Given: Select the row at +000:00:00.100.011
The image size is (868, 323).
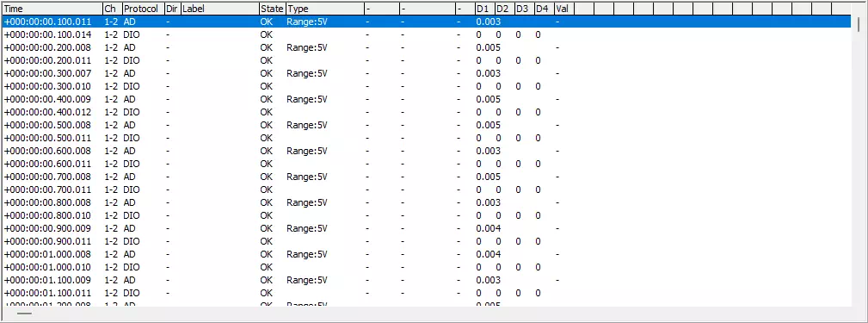Looking at the screenshot, I should pos(426,22).
